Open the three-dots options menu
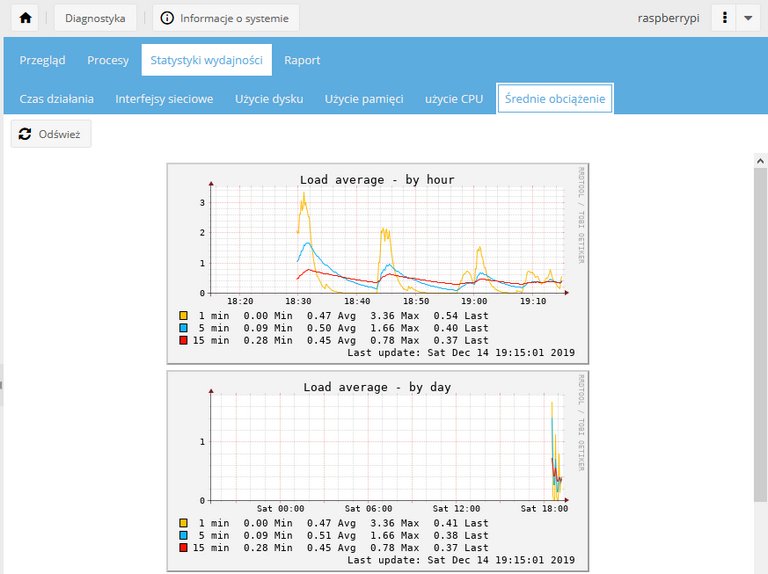Viewport: 768px width, 574px height. (x=723, y=18)
